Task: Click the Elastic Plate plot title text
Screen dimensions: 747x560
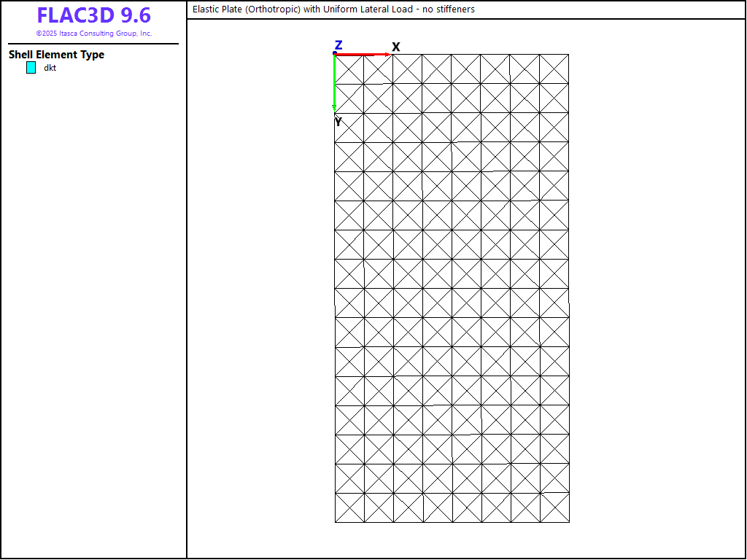Action: pyautogui.click(x=333, y=9)
